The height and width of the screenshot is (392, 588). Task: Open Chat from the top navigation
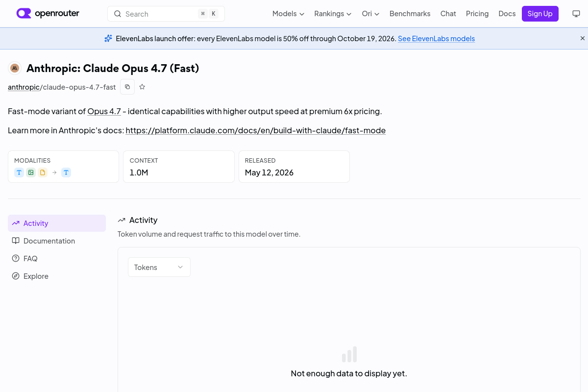click(448, 14)
